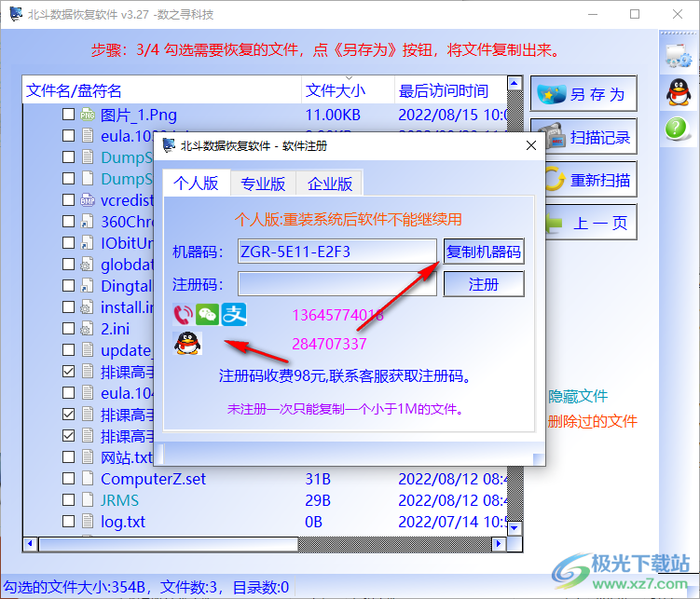Click the 11.00KB file size cell
700x599 pixels.
coord(333,116)
